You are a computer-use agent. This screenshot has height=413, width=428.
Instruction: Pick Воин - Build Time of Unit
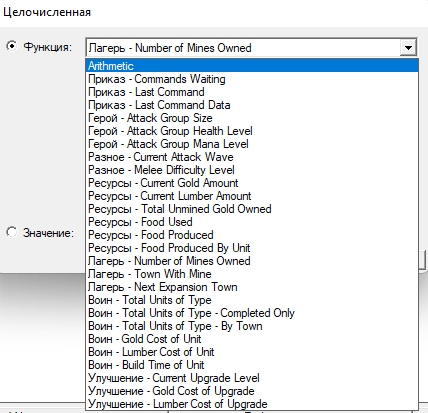pyautogui.click(x=252, y=365)
